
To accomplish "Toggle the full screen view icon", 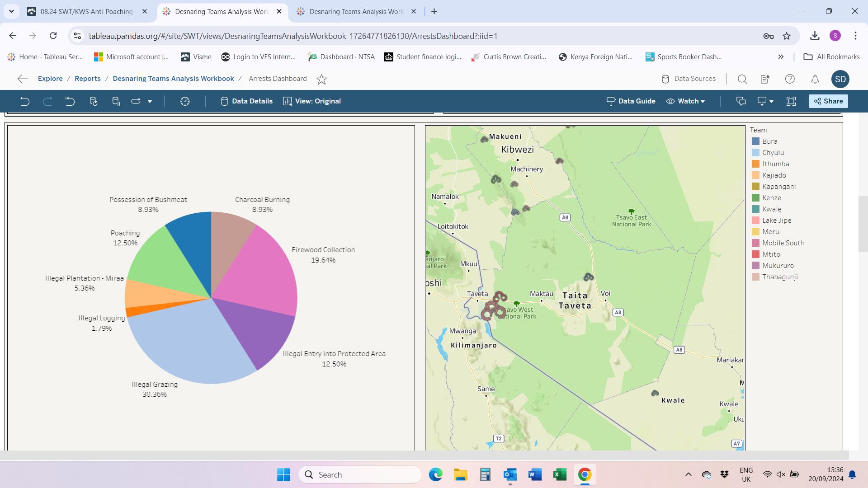I will click(791, 101).
